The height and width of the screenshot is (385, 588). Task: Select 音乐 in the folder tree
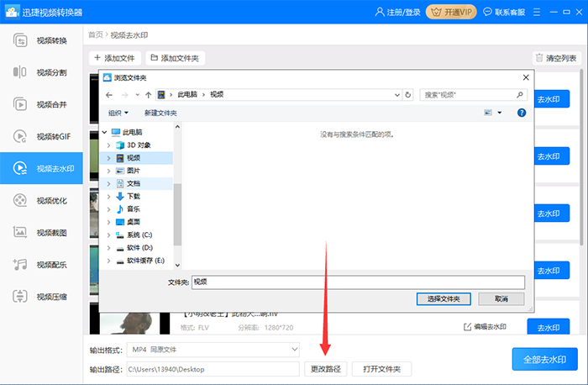[x=133, y=209]
